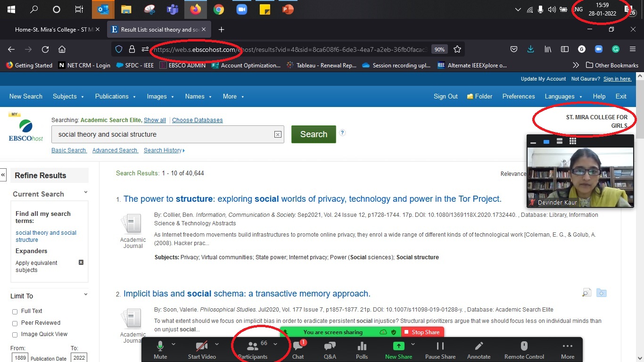The width and height of the screenshot is (644, 362).
Task: Open EBSCOhost Preferences
Action: [518, 96]
